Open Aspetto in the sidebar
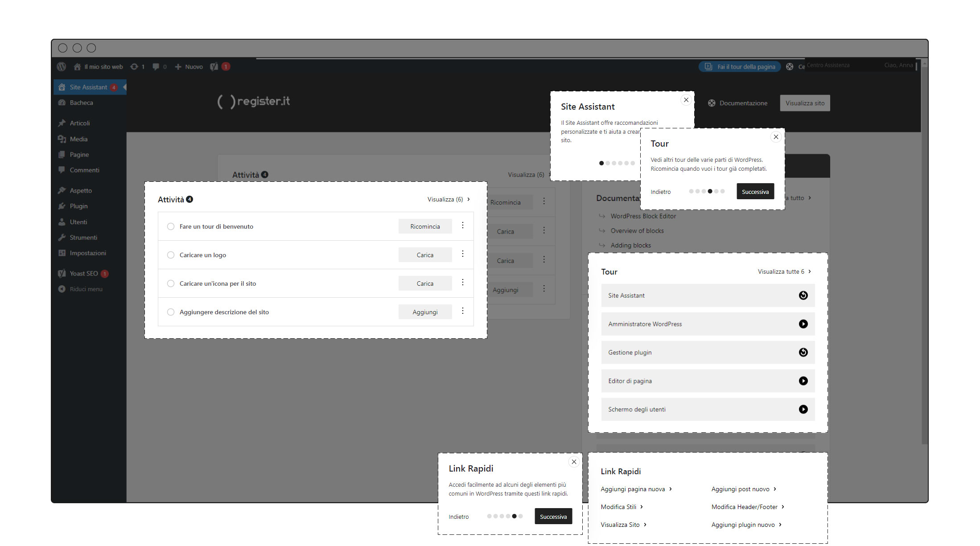 (x=81, y=191)
